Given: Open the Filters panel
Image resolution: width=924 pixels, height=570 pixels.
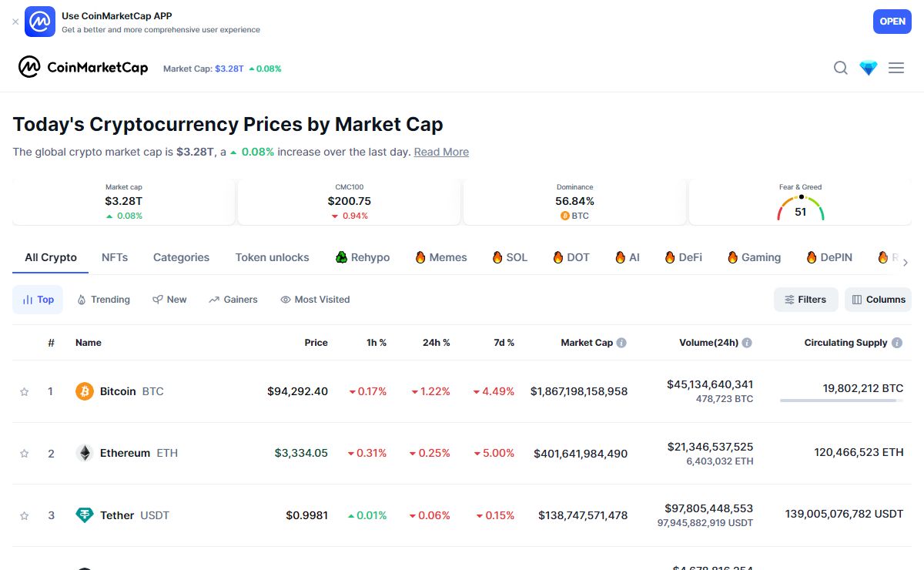Looking at the screenshot, I should pyautogui.click(x=805, y=300).
